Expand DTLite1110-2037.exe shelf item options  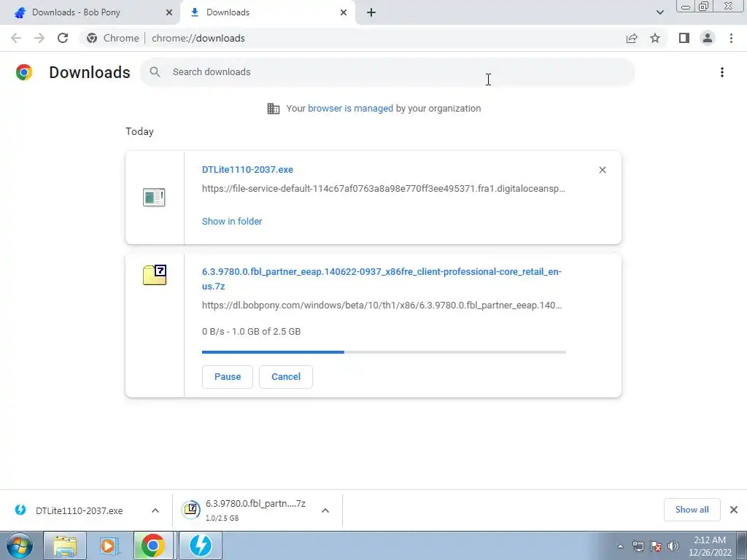click(x=155, y=510)
